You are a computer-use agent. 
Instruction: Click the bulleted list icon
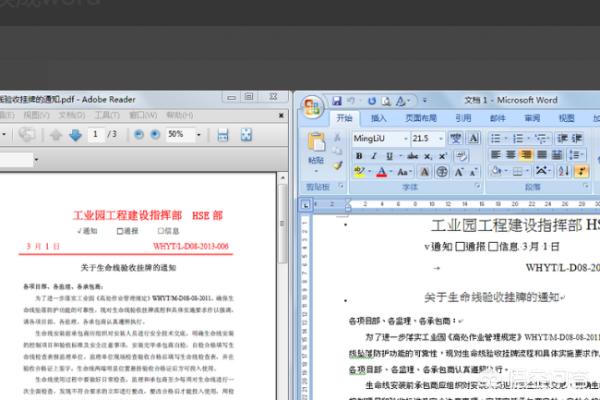[495, 138]
